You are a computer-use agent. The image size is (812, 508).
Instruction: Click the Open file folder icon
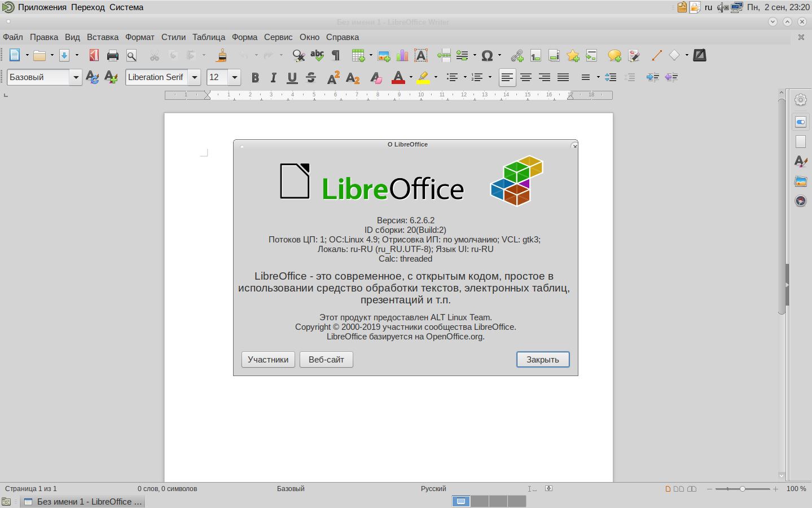coord(39,55)
